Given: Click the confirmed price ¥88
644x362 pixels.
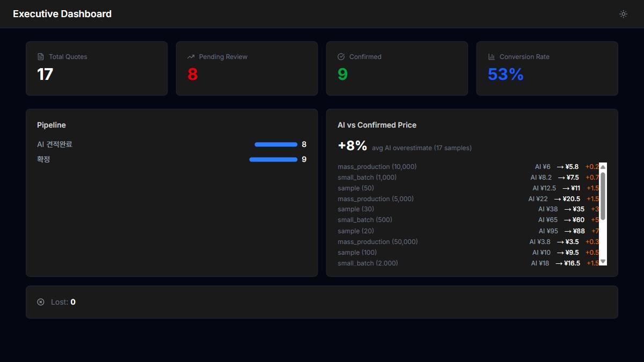Looking at the screenshot, I should tap(579, 231).
